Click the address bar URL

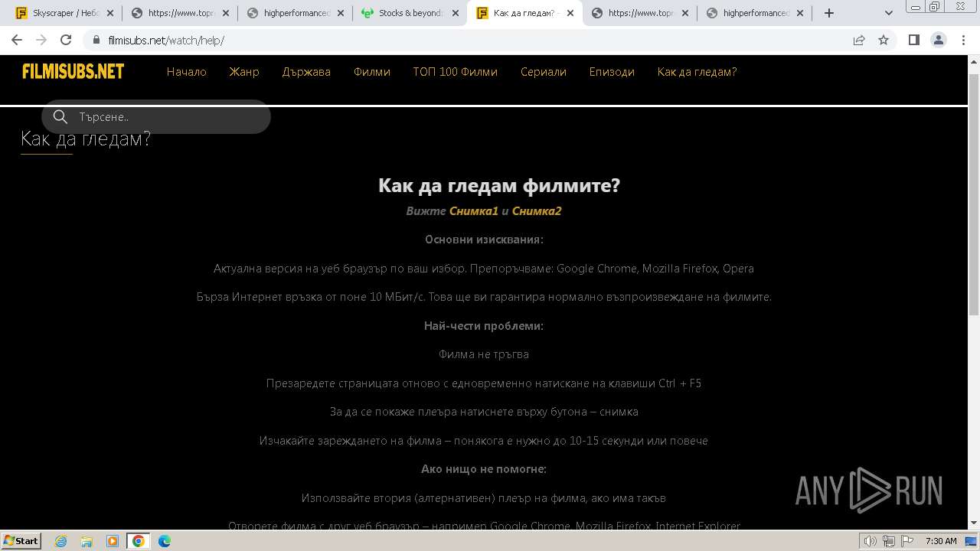[166, 40]
